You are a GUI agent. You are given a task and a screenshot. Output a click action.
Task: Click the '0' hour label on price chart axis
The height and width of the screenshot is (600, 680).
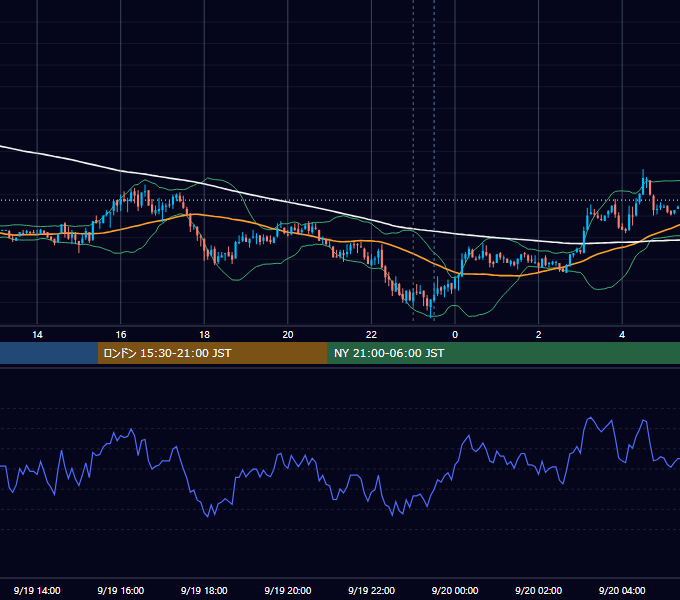pyautogui.click(x=455, y=335)
